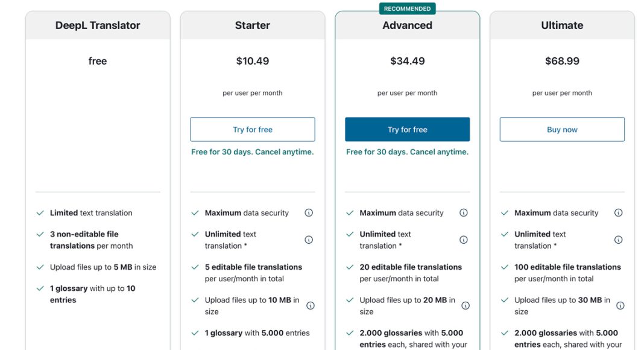Image resolution: width=644 pixels, height=350 pixels.
Task: Select the DeepL Translator plan header
Action: 98,25
